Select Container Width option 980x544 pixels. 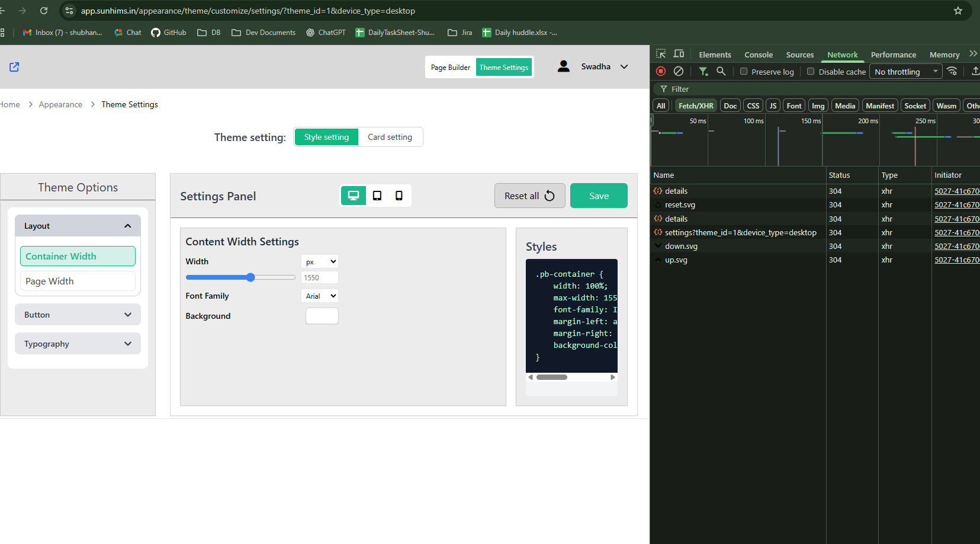click(78, 256)
